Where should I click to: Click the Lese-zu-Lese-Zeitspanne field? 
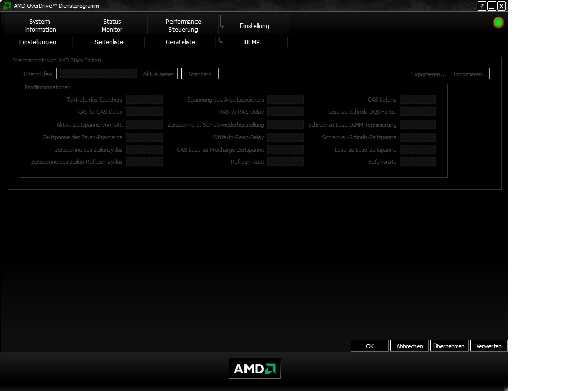click(x=418, y=150)
